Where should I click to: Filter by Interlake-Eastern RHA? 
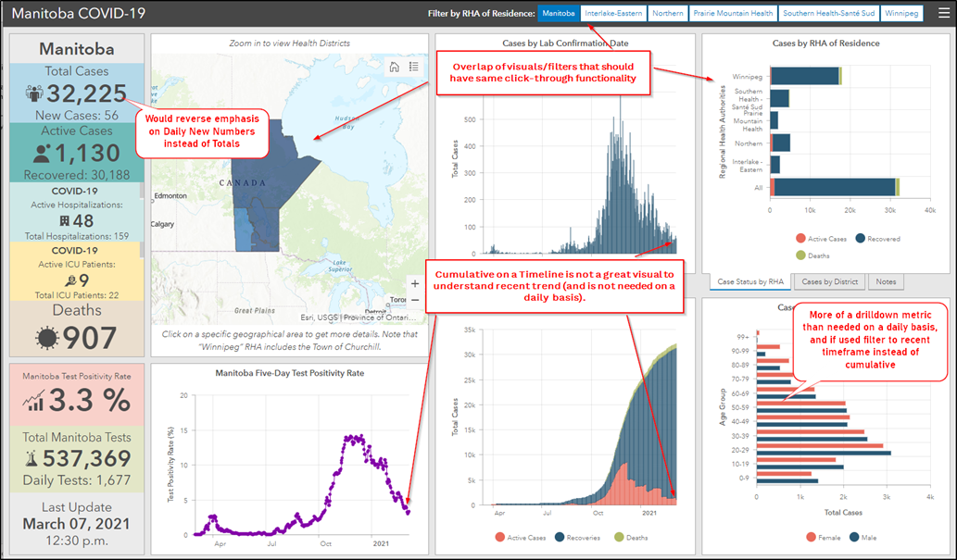[613, 13]
